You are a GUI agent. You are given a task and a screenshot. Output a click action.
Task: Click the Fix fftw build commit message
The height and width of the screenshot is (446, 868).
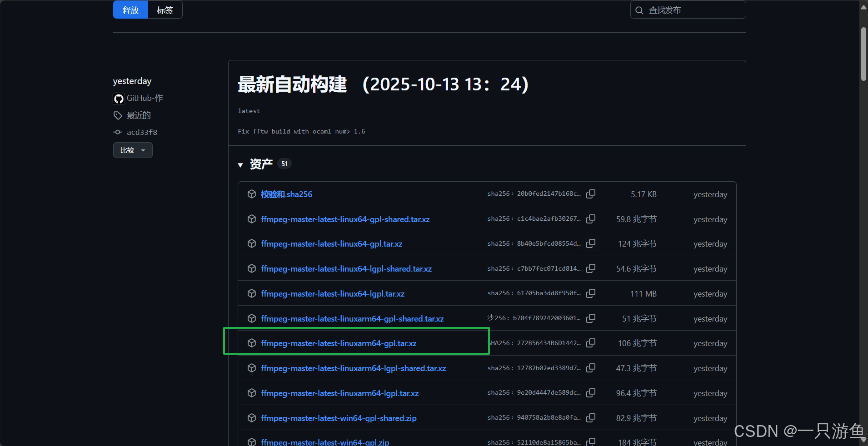point(301,132)
